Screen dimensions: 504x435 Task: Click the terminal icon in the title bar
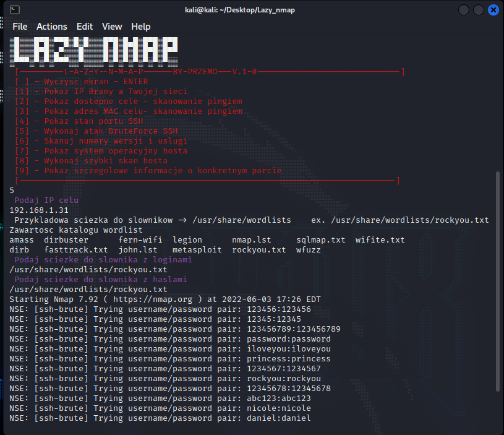tap(15, 10)
